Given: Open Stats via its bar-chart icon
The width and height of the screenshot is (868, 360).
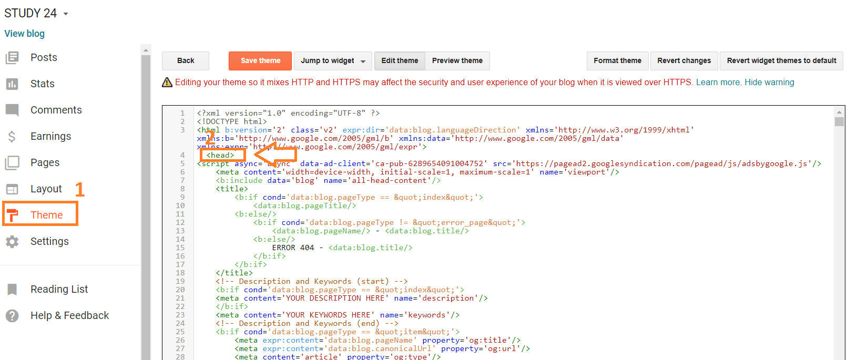Looking at the screenshot, I should click(x=12, y=84).
